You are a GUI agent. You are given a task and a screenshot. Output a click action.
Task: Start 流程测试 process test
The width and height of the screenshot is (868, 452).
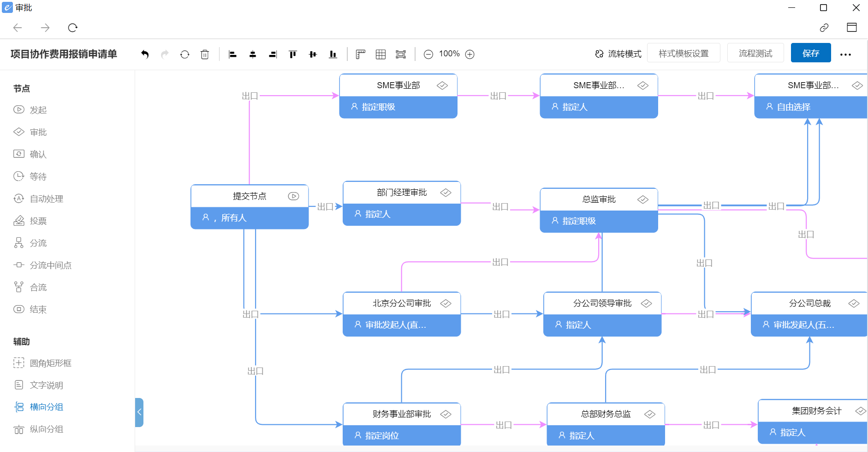[x=755, y=53]
